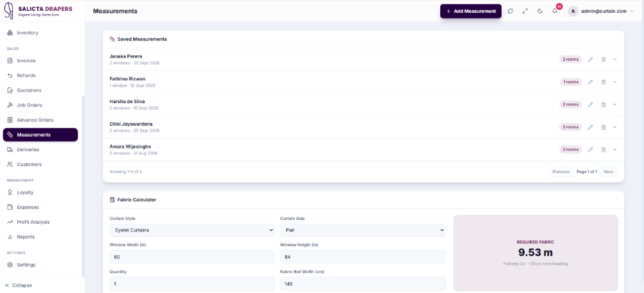Open notifications bell icon
This screenshot has height=293, width=644.
click(x=554, y=11)
